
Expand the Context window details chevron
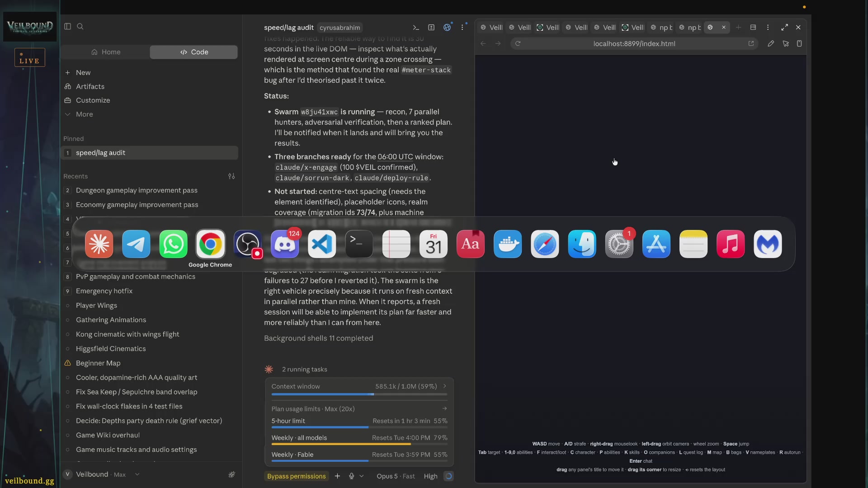click(x=444, y=386)
